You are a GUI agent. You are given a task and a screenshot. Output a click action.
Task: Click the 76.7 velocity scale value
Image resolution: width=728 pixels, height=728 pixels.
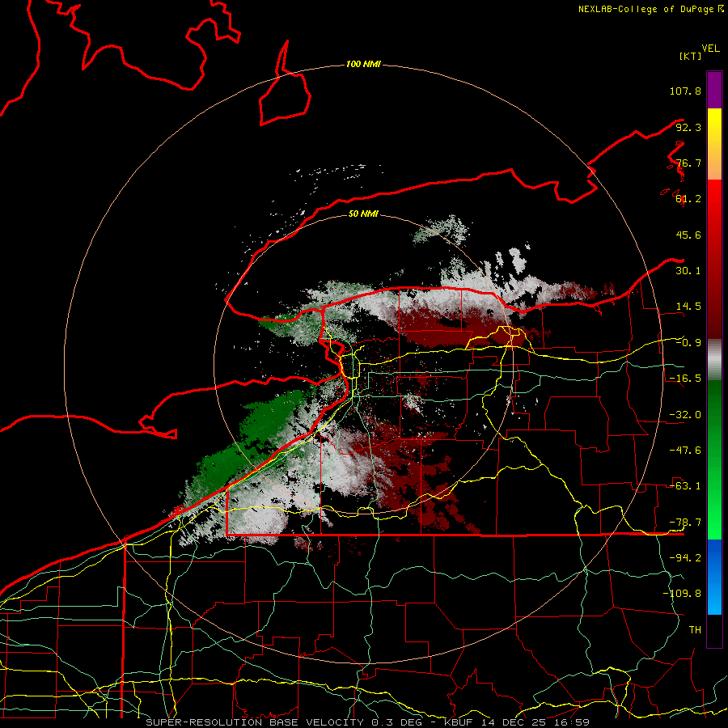tap(688, 163)
